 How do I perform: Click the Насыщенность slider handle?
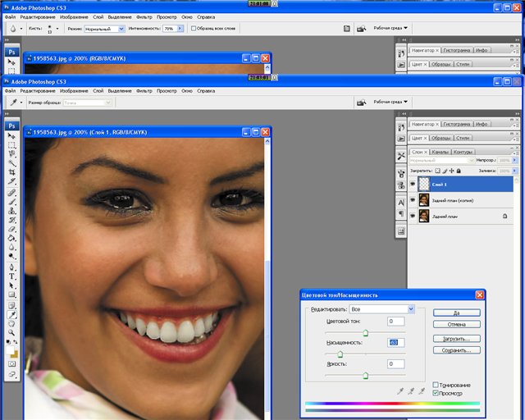tap(340, 353)
